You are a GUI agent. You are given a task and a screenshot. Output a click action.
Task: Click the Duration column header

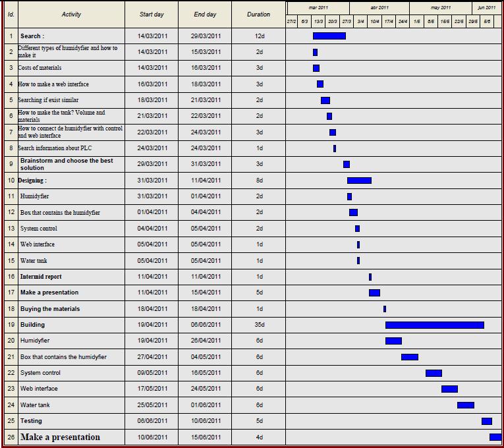point(258,14)
